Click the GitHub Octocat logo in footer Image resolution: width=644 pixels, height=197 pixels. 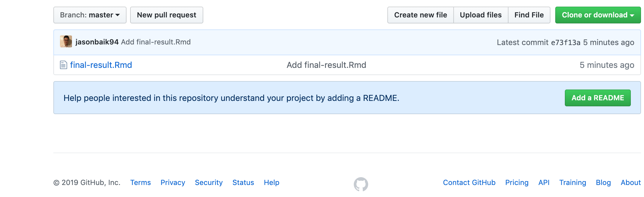pos(361,184)
